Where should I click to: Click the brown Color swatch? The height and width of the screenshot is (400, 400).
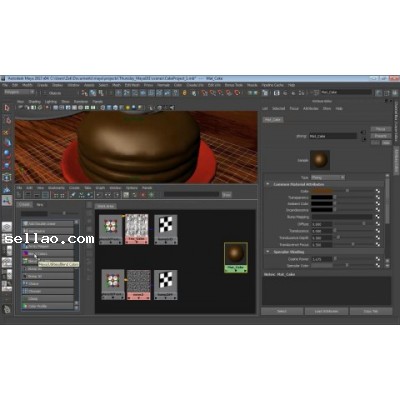(322, 191)
